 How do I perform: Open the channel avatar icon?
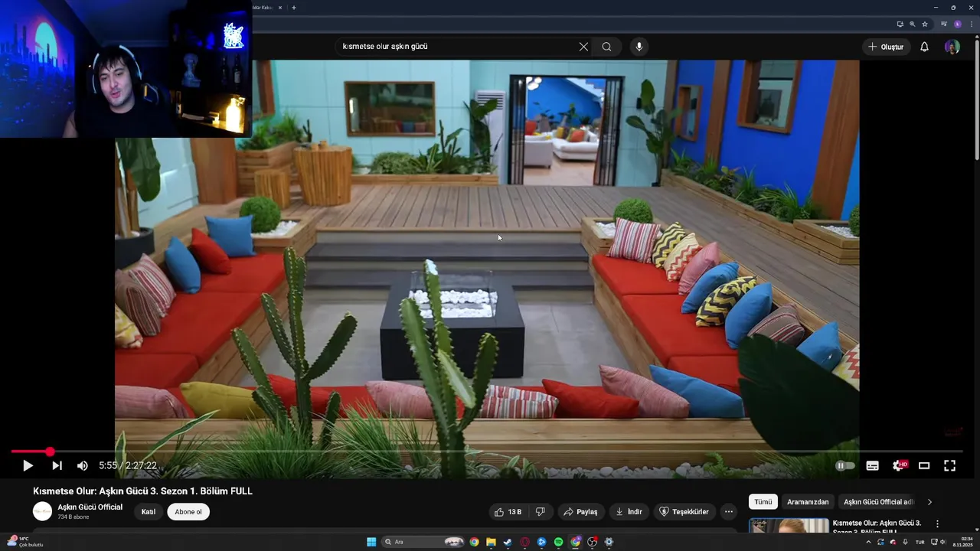pyautogui.click(x=42, y=511)
